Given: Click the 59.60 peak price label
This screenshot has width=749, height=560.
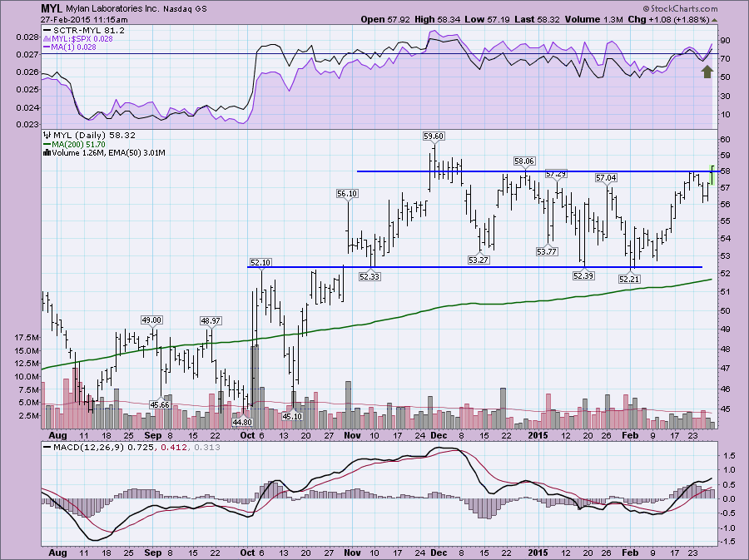Looking at the screenshot, I should point(433,136).
